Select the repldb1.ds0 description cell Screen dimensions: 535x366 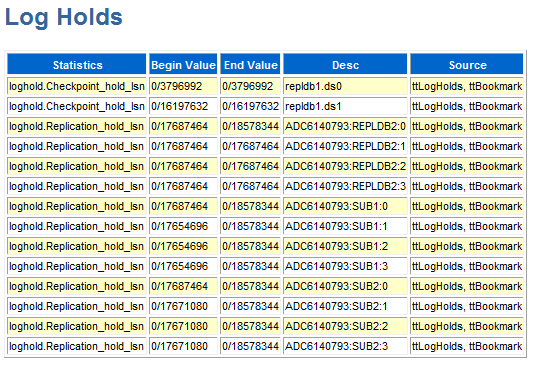(x=345, y=86)
